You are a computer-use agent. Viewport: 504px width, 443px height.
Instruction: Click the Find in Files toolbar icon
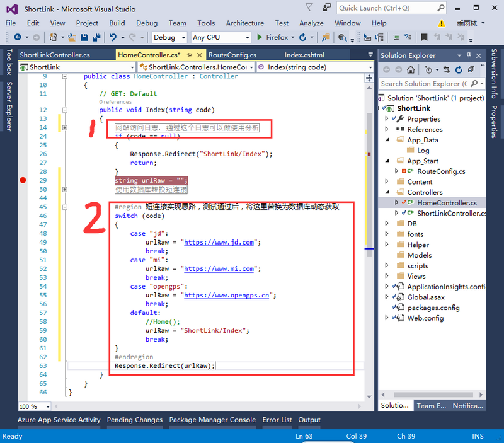point(342,38)
